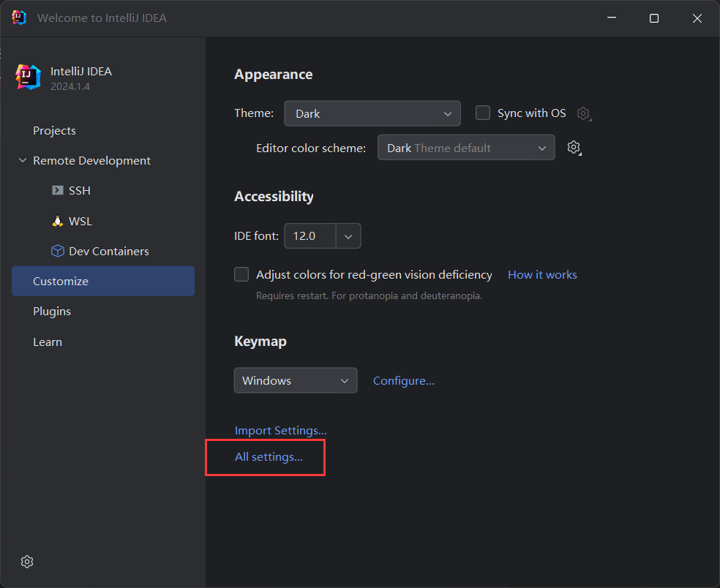Image resolution: width=720 pixels, height=588 pixels.
Task: Click the version text 2024.1.4
Action: tap(70, 87)
